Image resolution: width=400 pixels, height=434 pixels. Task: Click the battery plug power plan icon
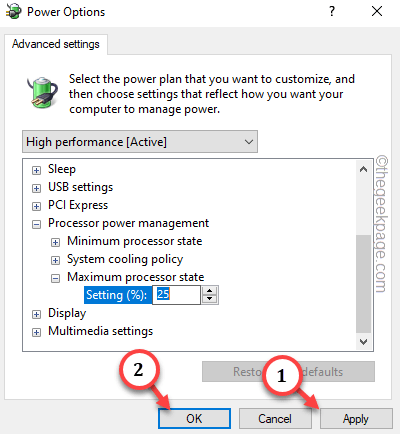(42, 92)
